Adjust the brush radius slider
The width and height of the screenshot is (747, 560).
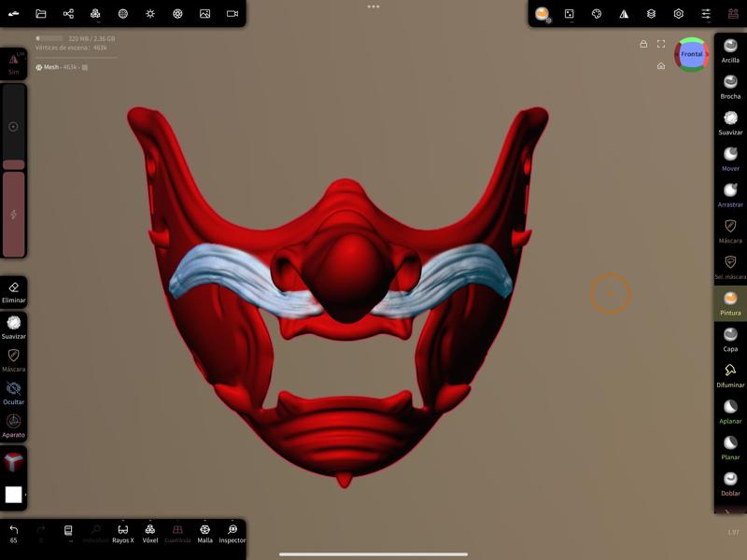click(x=13, y=127)
